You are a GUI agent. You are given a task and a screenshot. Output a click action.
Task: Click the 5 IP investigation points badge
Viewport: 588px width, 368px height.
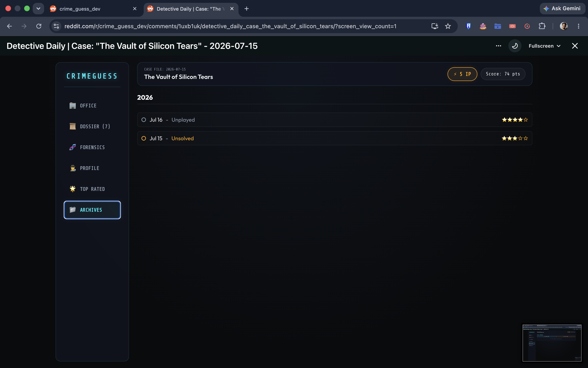tap(462, 74)
